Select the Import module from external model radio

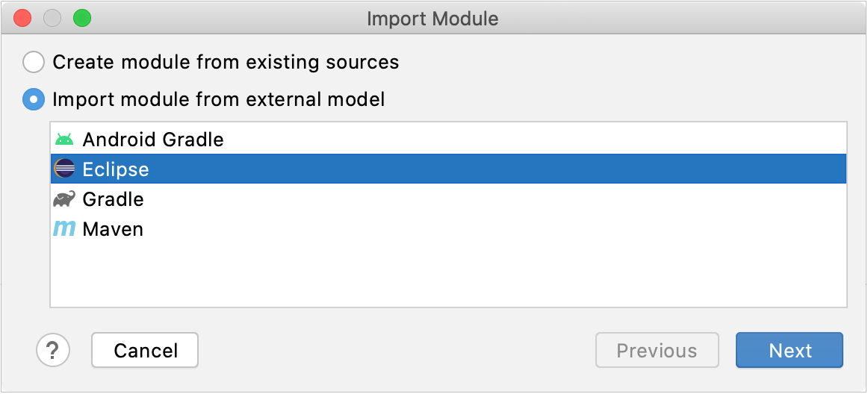tap(33, 99)
